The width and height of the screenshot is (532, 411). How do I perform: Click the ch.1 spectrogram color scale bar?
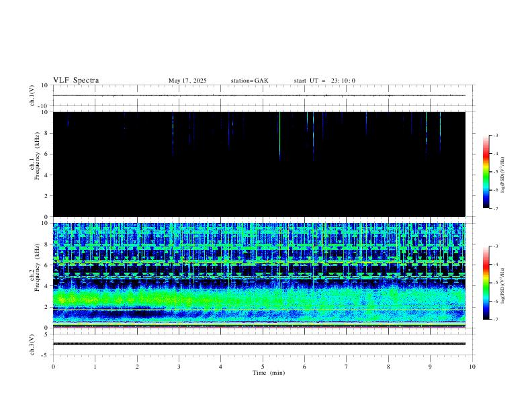pos(486,172)
